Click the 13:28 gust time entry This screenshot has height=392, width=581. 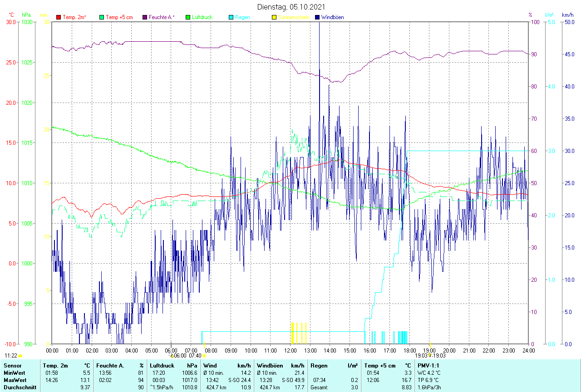(266, 380)
